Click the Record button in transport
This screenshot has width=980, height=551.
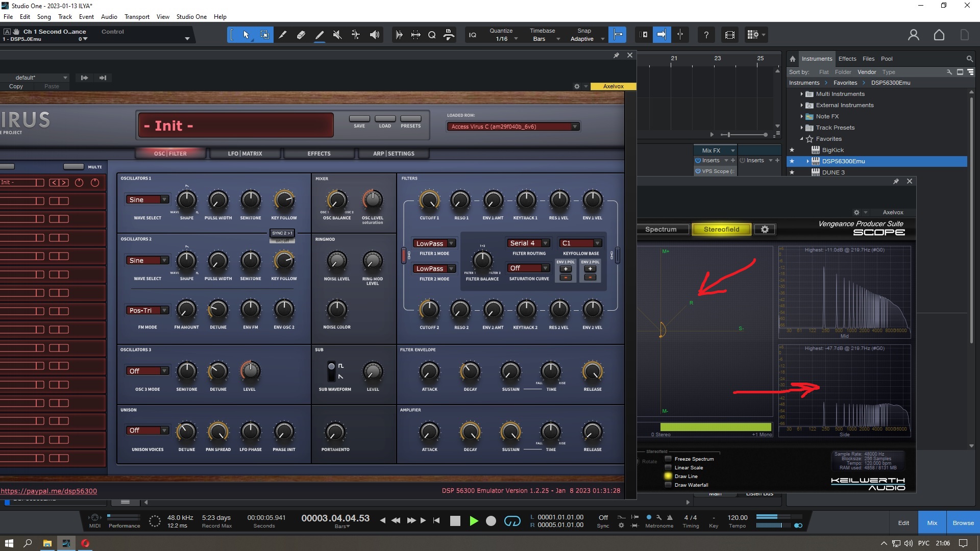point(491,521)
